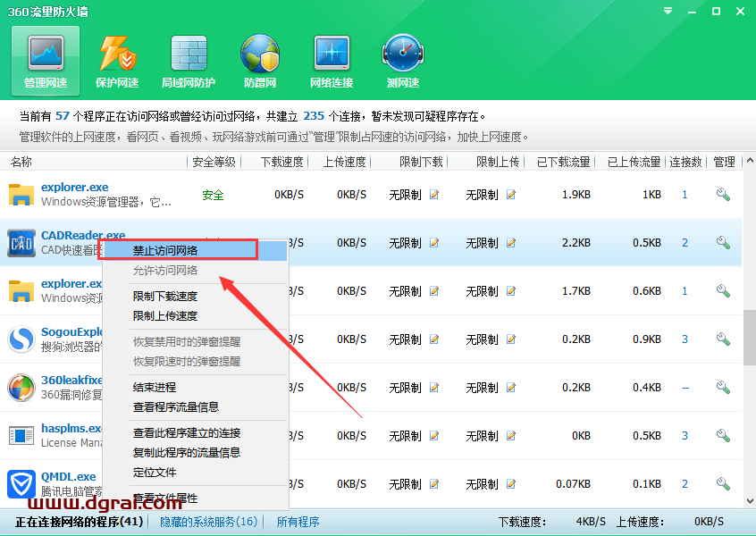Start a 测网速 speed test
Image resolution: width=756 pixels, height=536 pixels.
pos(402,60)
